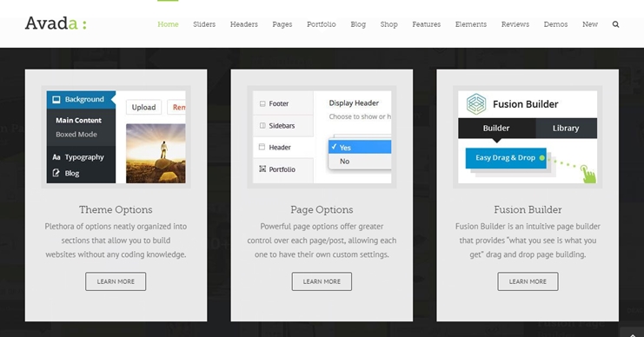Open the Home menu item
The height and width of the screenshot is (337, 644).
(168, 24)
